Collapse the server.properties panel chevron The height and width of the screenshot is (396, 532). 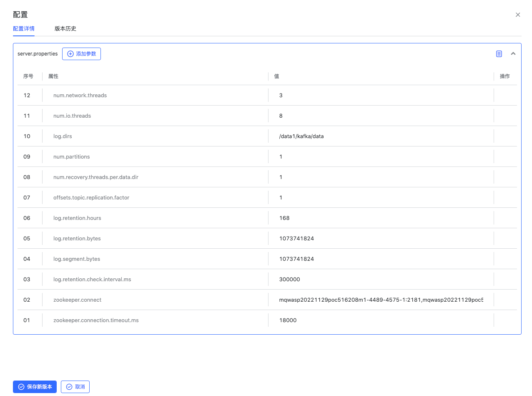pos(513,54)
